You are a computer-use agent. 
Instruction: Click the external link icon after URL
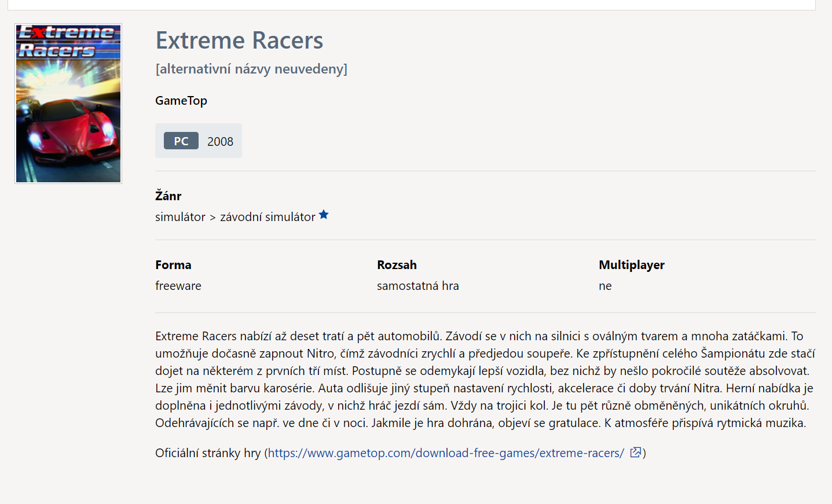pos(635,453)
